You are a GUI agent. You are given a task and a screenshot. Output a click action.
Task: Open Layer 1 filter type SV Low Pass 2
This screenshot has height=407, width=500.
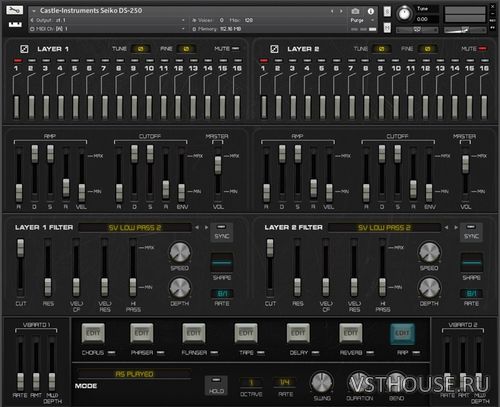(x=135, y=228)
